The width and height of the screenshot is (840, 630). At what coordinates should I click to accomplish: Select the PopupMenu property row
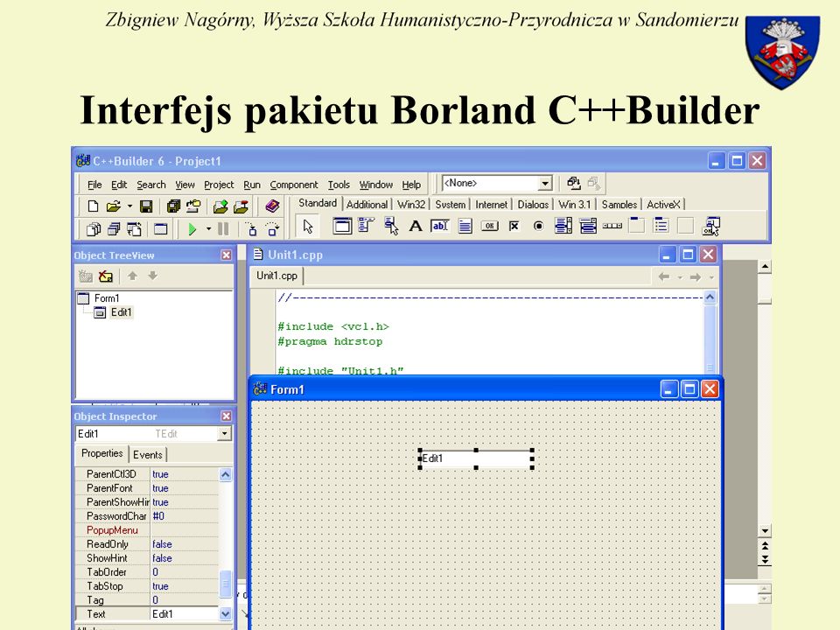click(x=147, y=530)
